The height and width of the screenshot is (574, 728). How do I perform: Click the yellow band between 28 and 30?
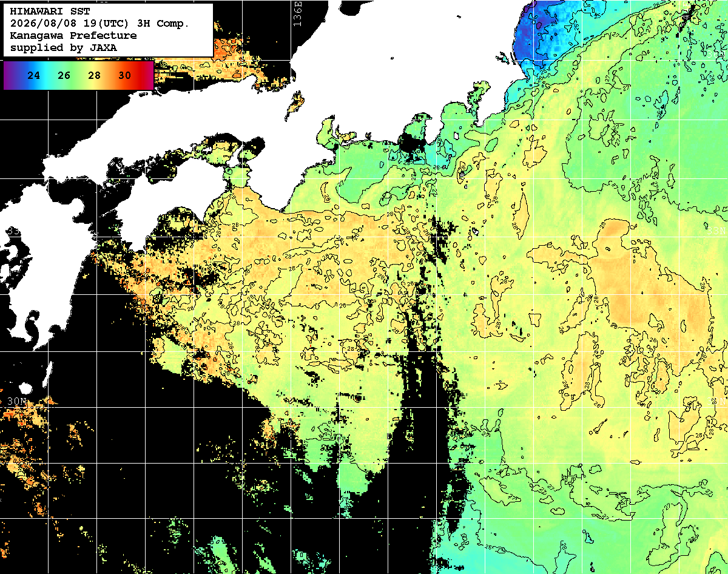(109, 76)
